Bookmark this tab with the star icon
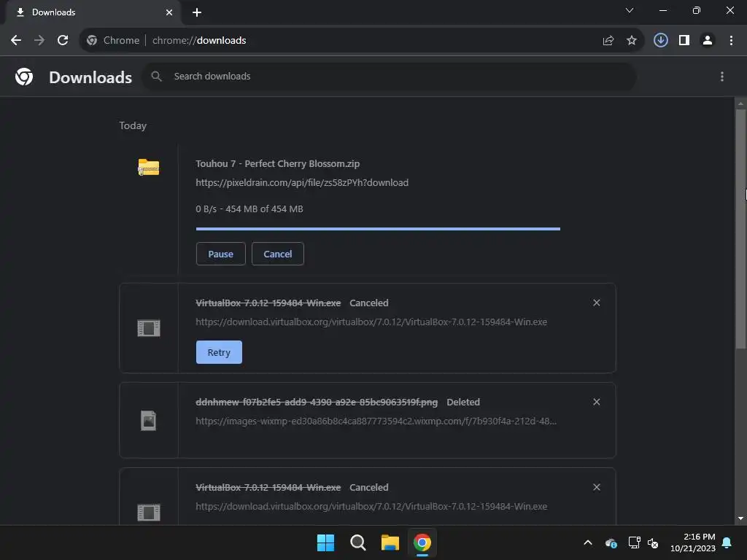The height and width of the screenshot is (560, 747). (632, 41)
